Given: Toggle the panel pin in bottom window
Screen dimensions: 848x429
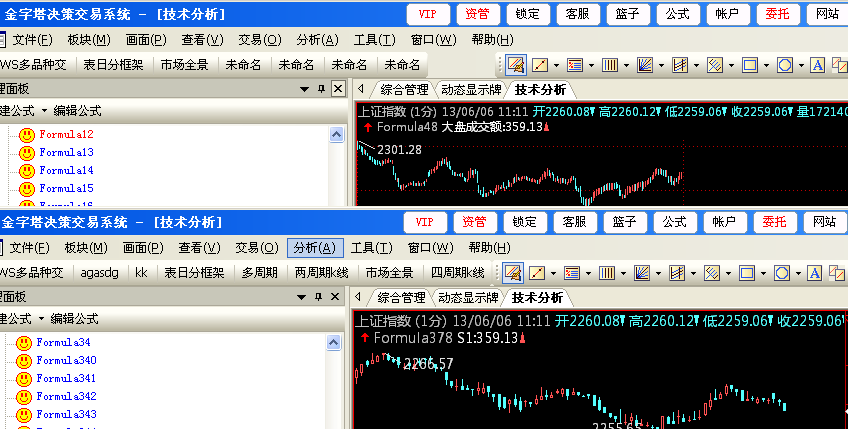Looking at the screenshot, I should tap(318, 296).
